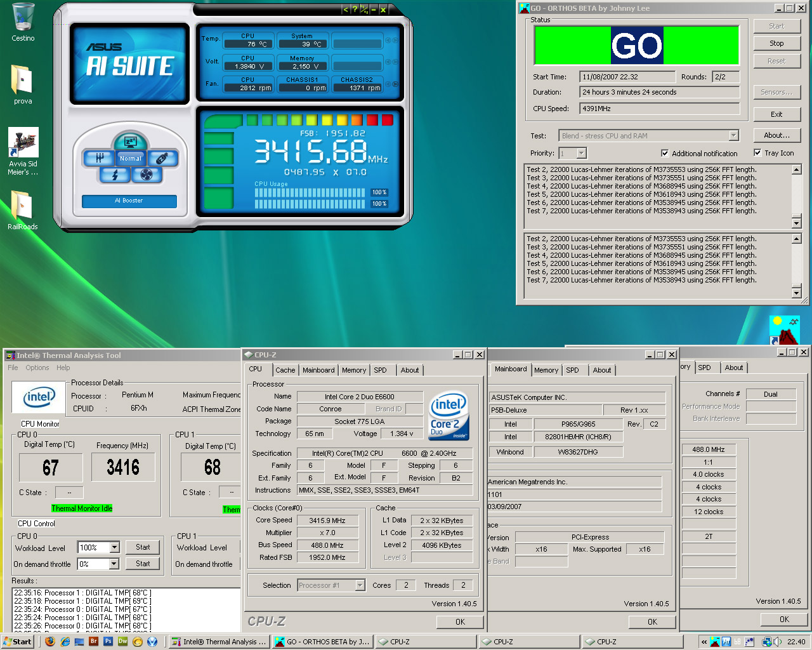
Task: Click the Thermal Monitor Idle label for CPU 0
Action: pyautogui.click(x=82, y=508)
